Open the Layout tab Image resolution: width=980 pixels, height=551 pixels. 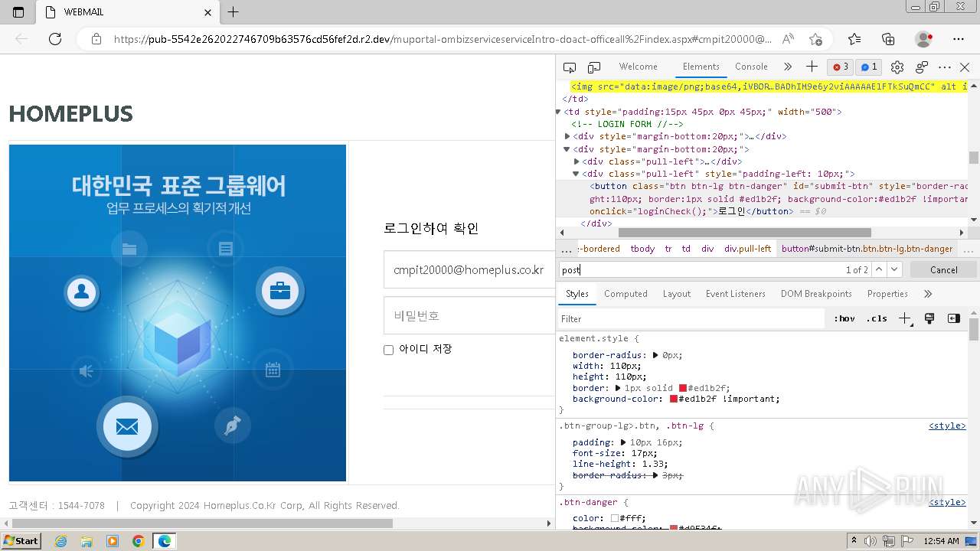(676, 294)
